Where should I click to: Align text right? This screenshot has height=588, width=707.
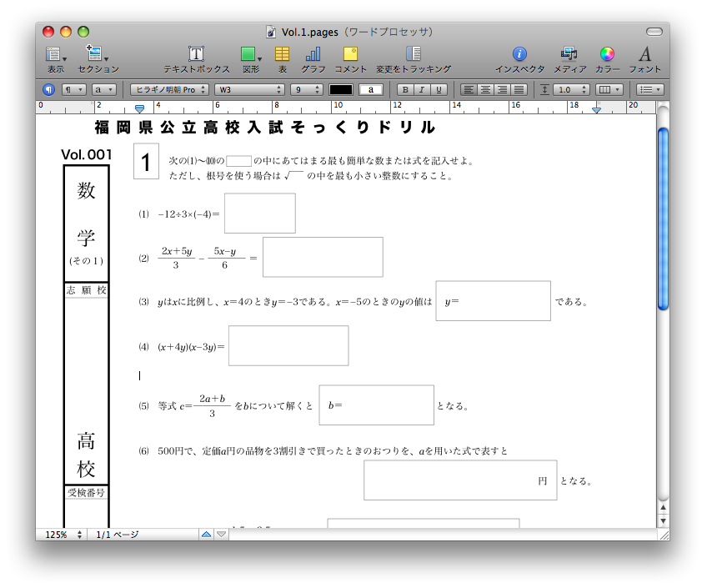pos(502,90)
